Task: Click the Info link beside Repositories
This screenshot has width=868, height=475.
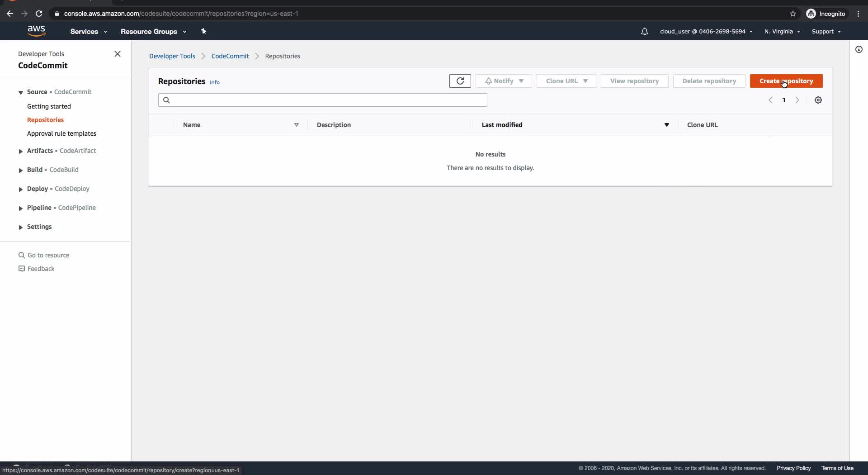Action: (215, 82)
